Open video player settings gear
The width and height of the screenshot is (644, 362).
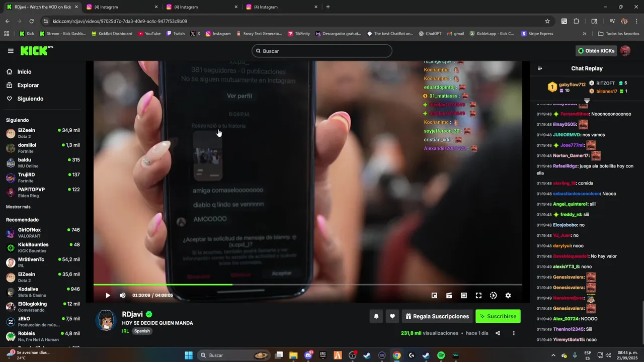[508, 296]
